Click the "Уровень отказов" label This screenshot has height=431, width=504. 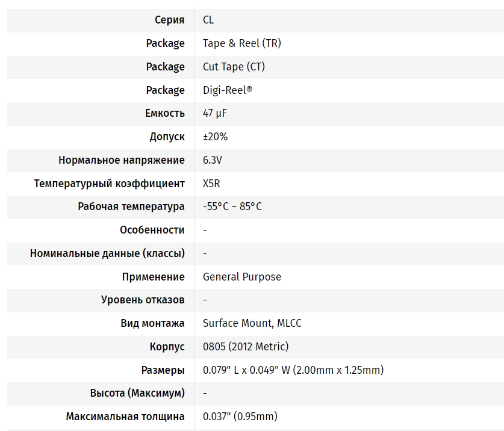coord(143,300)
